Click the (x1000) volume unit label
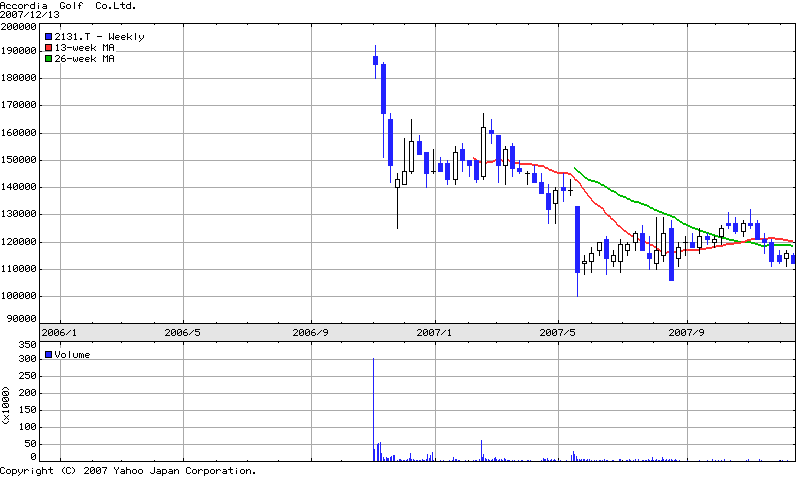Viewport: 800px width, 477px height. coord(6,408)
